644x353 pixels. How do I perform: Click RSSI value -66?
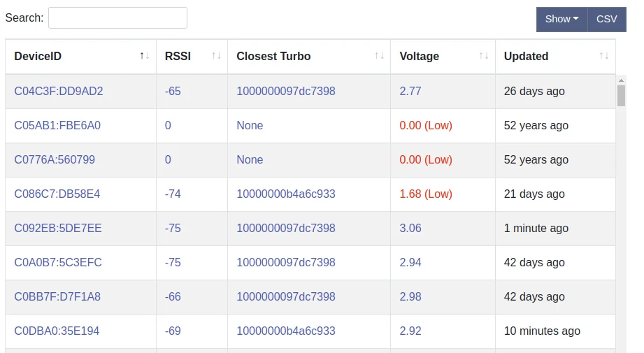(173, 296)
